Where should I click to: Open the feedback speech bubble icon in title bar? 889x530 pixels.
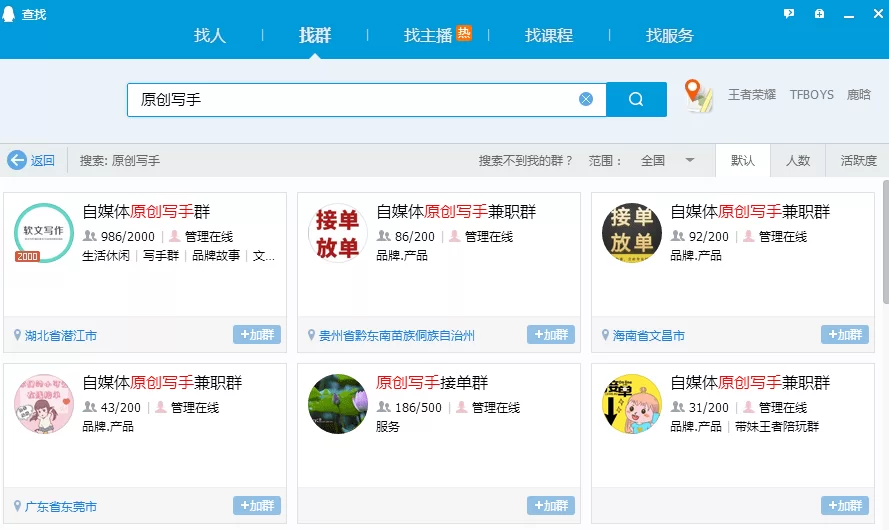click(x=789, y=13)
